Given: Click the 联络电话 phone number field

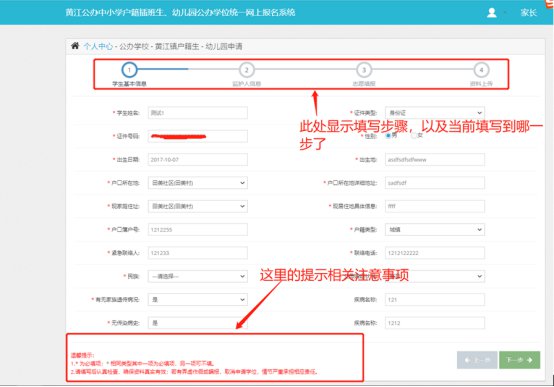Looking at the screenshot, I should point(435,253).
